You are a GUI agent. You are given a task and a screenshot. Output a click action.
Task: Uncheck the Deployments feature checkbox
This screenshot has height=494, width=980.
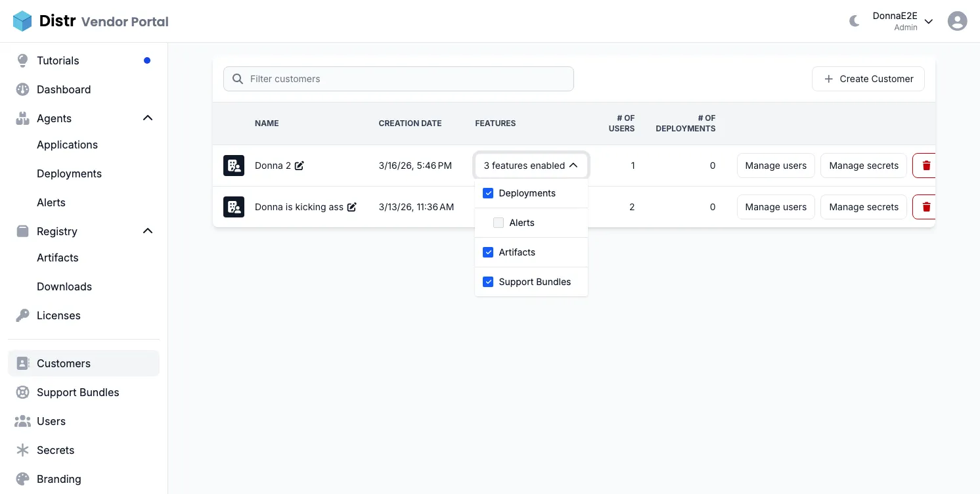click(488, 192)
